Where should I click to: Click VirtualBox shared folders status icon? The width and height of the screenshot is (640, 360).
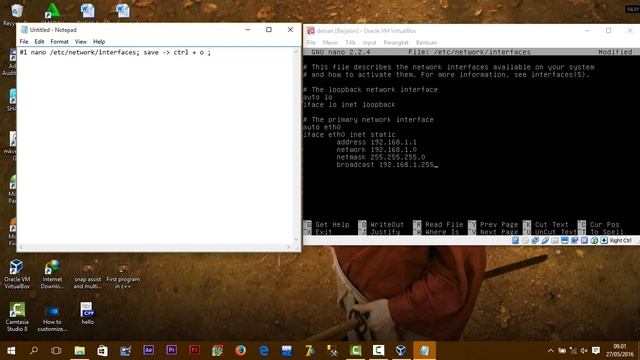coord(555,240)
